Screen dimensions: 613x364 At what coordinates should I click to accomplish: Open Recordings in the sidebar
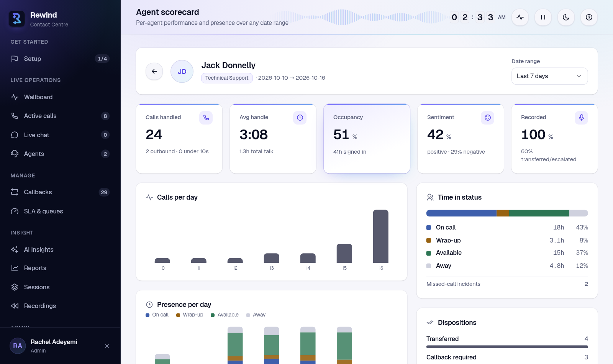coord(60,306)
